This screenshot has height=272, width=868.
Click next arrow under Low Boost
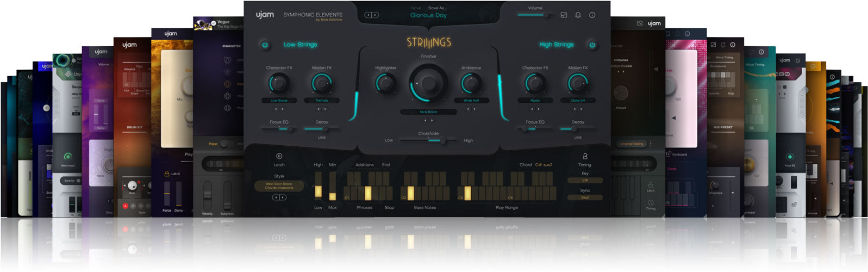click(x=282, y=109)
